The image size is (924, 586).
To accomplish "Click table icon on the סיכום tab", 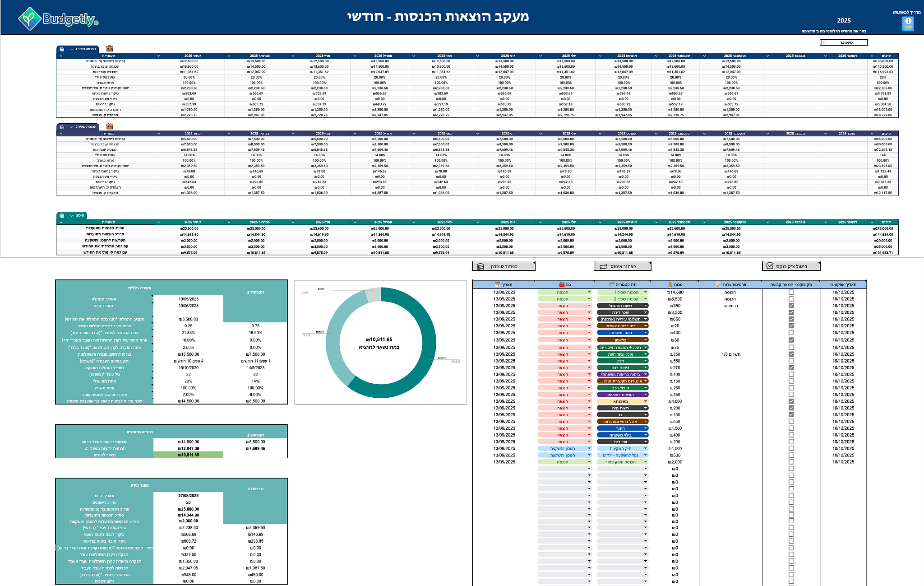I will 62,216.
